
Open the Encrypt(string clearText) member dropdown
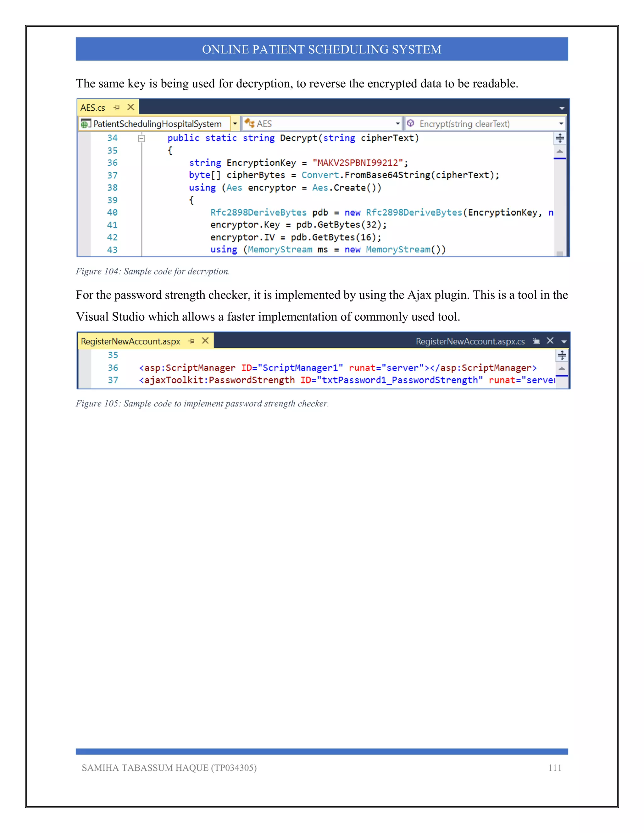point(561,124)
